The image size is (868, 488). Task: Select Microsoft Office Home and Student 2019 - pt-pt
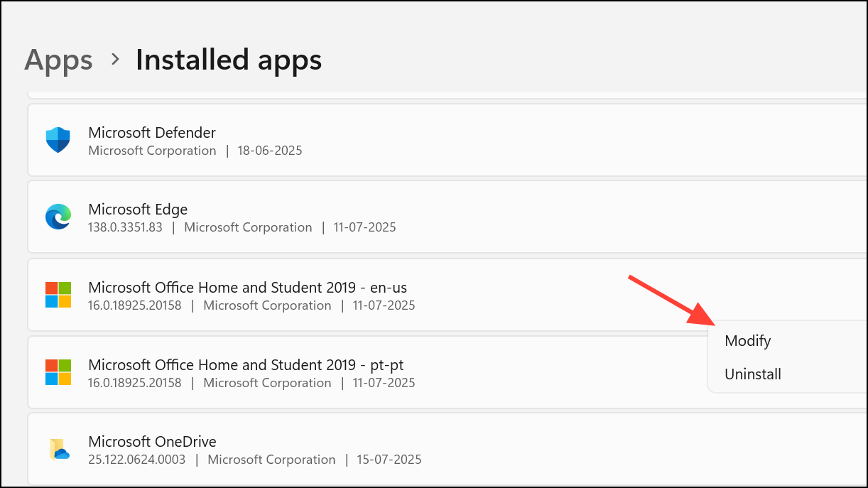click(246, 364)
